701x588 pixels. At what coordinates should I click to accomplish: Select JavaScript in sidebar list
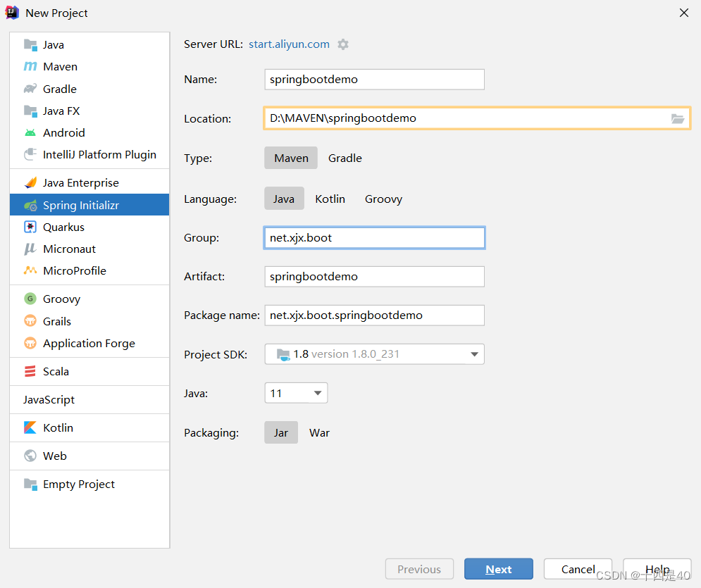(x=89, y=399)
